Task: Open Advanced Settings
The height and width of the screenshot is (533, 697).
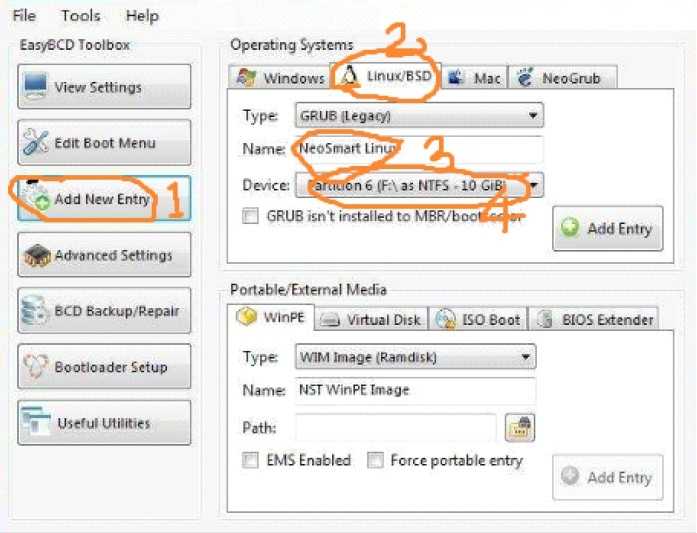Action: (104, 255)
